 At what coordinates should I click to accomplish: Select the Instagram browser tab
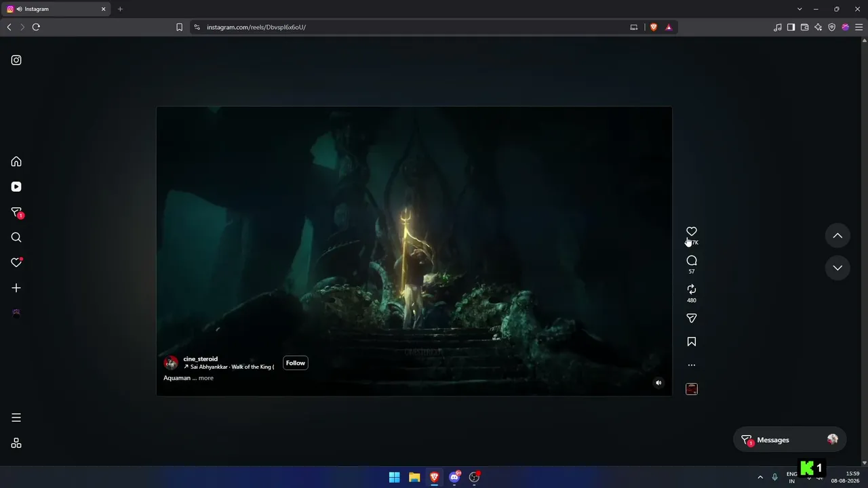(58, 9)
